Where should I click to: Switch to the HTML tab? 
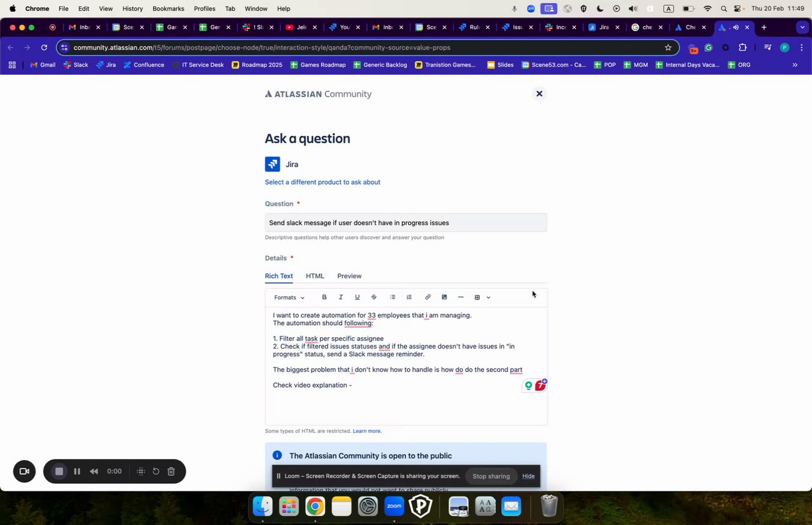(x=315, y=276)
